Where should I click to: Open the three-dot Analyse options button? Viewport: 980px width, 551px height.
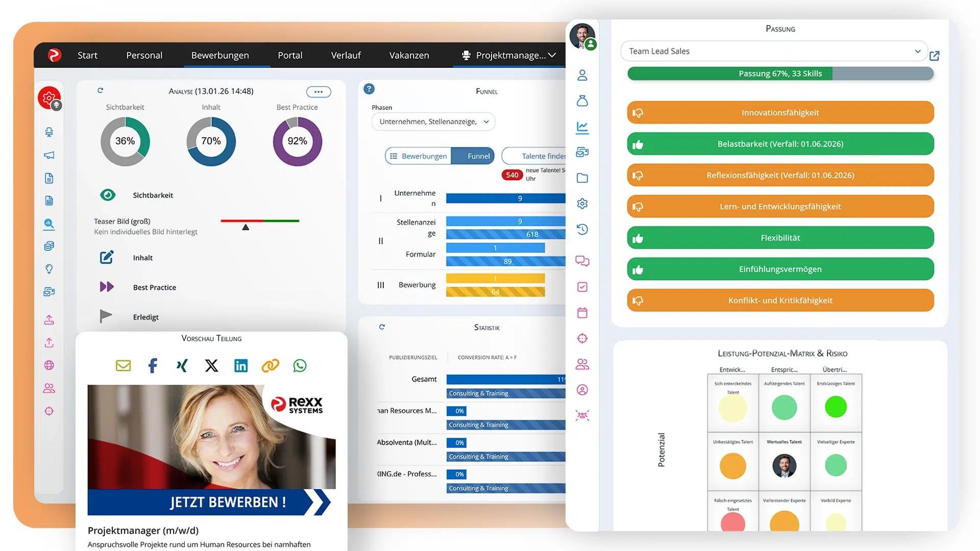(x=318, y=92)
